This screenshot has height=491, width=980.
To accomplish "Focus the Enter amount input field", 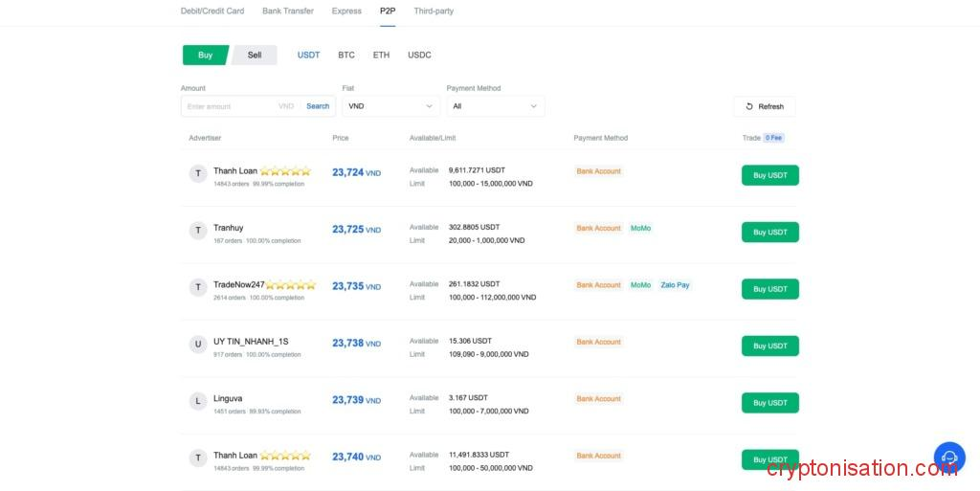I will (230, 106).
